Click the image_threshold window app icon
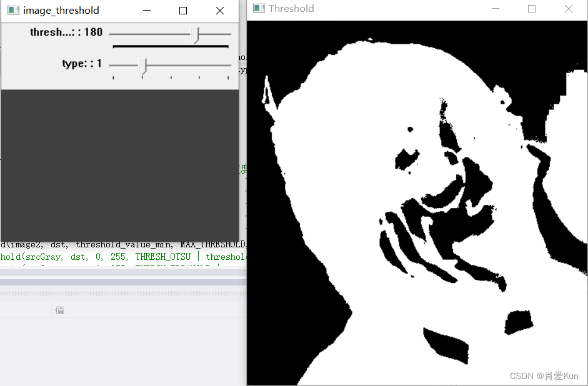 [x=13, y=10]
